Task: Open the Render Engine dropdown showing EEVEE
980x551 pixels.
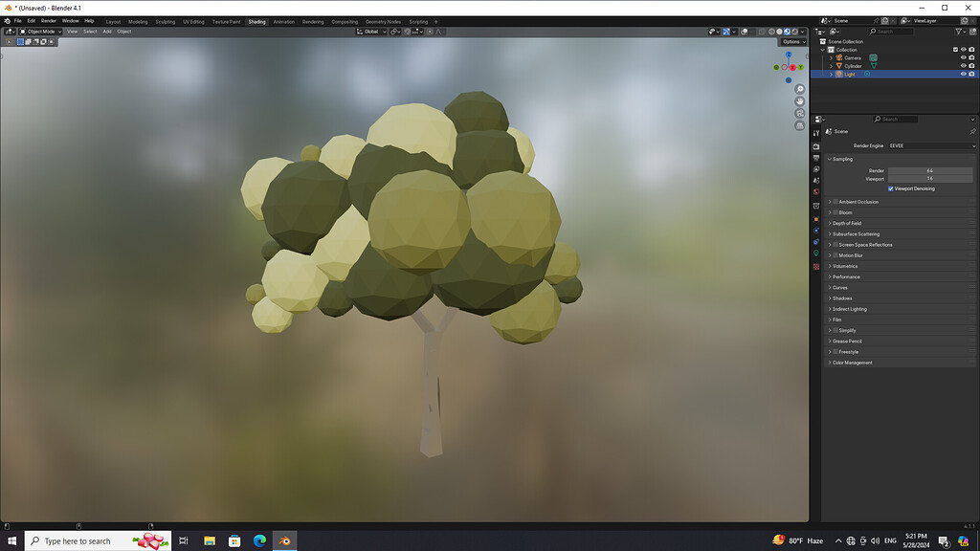Action: [931, 145]
